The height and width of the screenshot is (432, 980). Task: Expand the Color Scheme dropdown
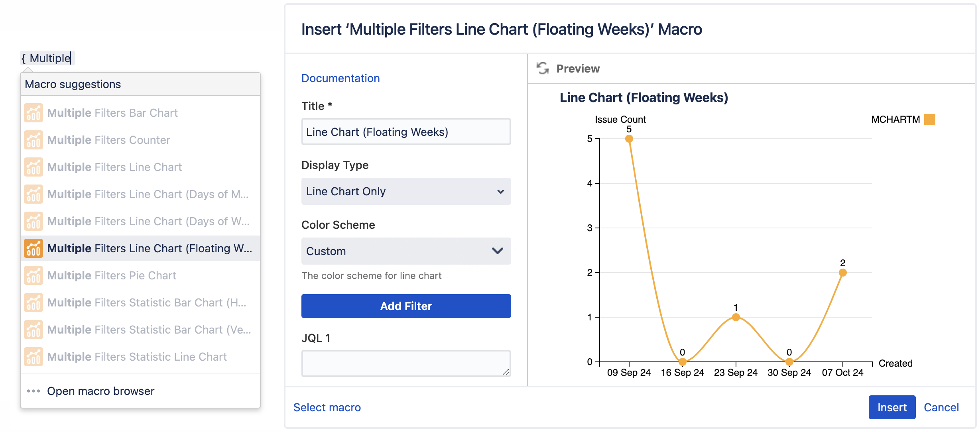click(x=405, y=250)
